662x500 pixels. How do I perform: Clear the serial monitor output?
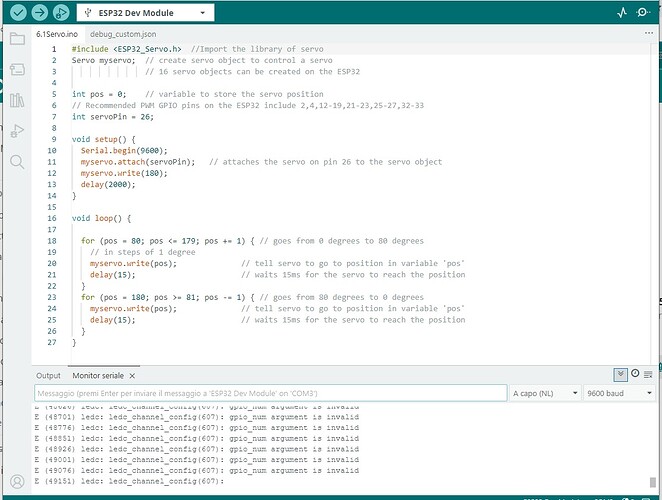[648, 375]
